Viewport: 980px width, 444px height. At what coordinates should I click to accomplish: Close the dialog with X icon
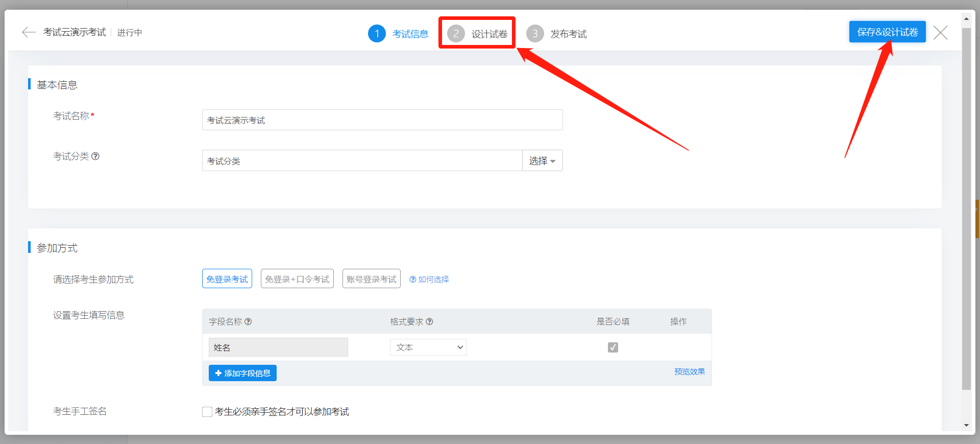click(x=940, y=33)
